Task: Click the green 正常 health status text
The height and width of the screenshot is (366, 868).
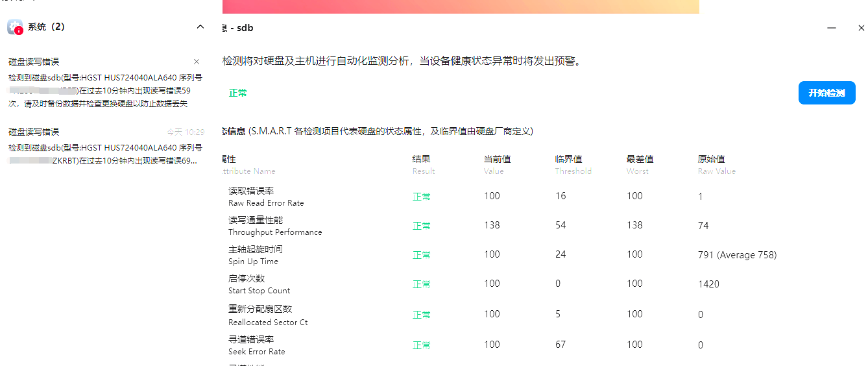Action: [x=238, y=93]
